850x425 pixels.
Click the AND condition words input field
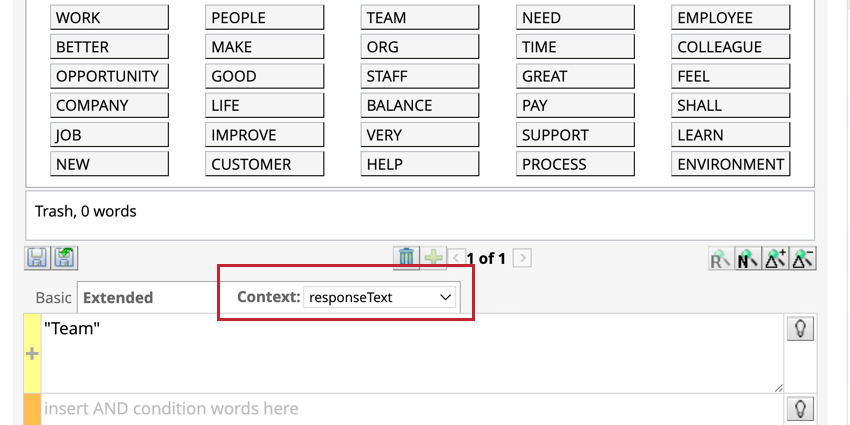[412, 409]
